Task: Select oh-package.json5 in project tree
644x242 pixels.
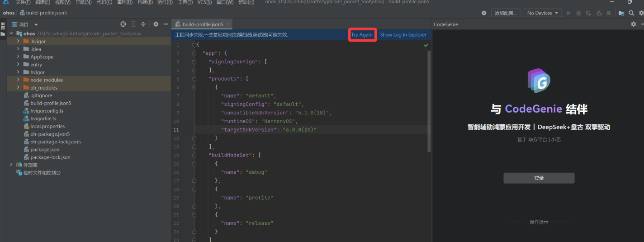Action: click(50, 134)
